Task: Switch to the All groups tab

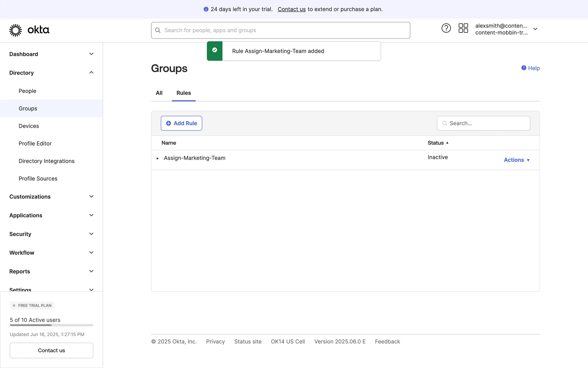Action: [159, 93]
